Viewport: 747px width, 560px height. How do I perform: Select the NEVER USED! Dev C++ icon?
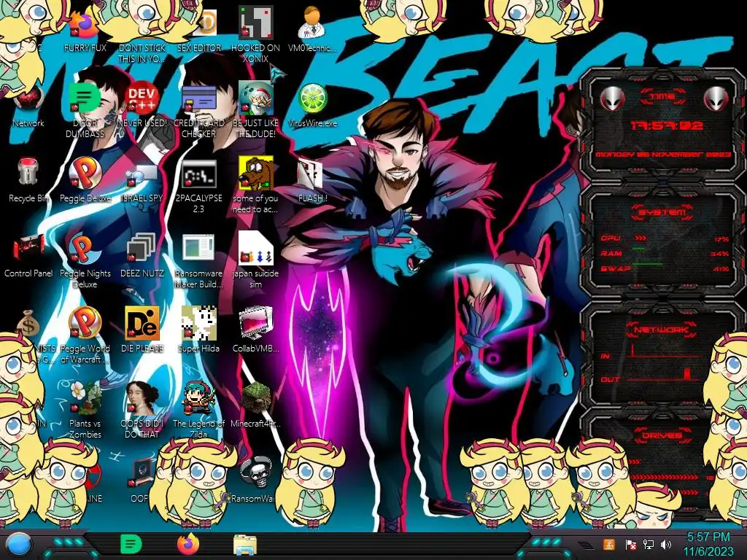coord(142,98)
